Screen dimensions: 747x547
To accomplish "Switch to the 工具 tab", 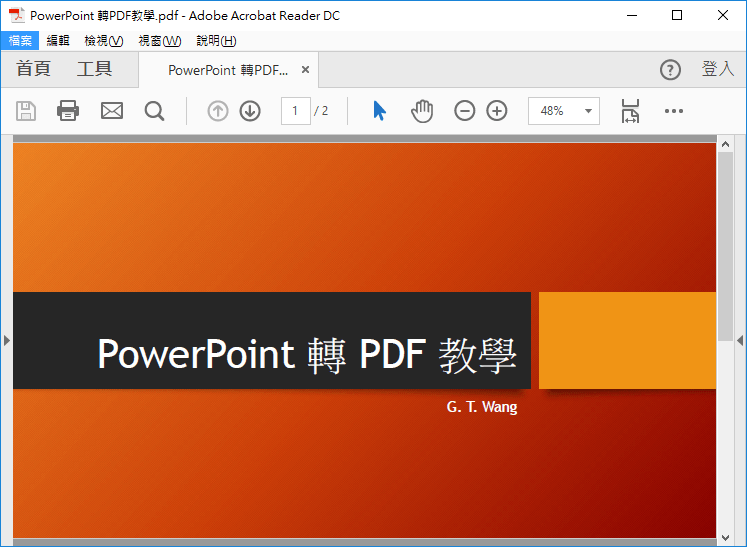I will [94, 69].
